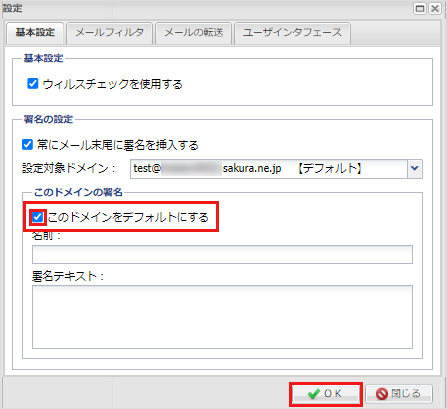Click the このドメインの署名 group title
447x409 pixels.
point(78,192)
